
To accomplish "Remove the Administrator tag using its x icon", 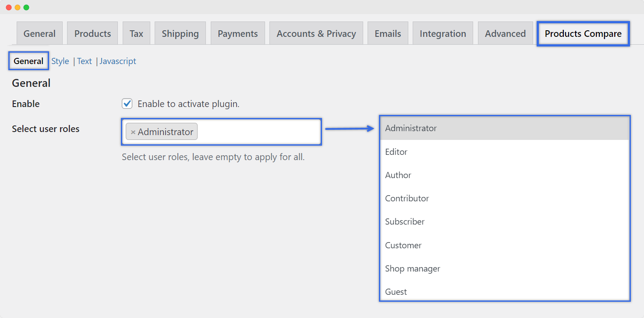I will [x=133, y=132].
